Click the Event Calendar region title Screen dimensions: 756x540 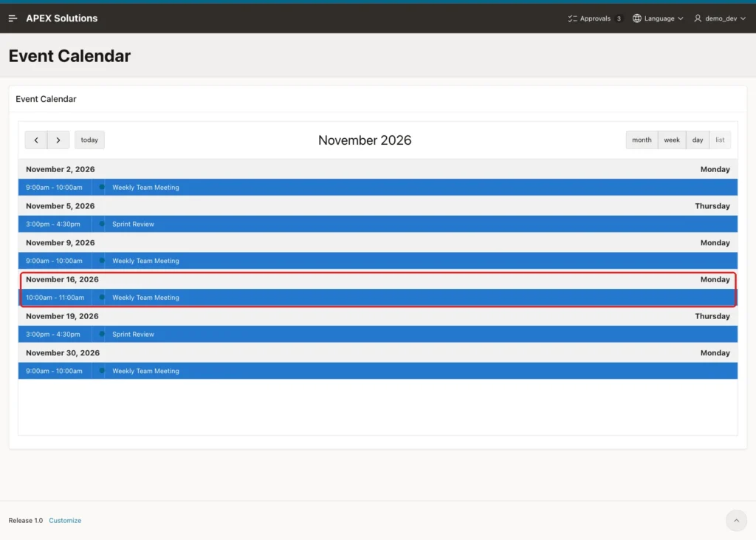(46, 99)
